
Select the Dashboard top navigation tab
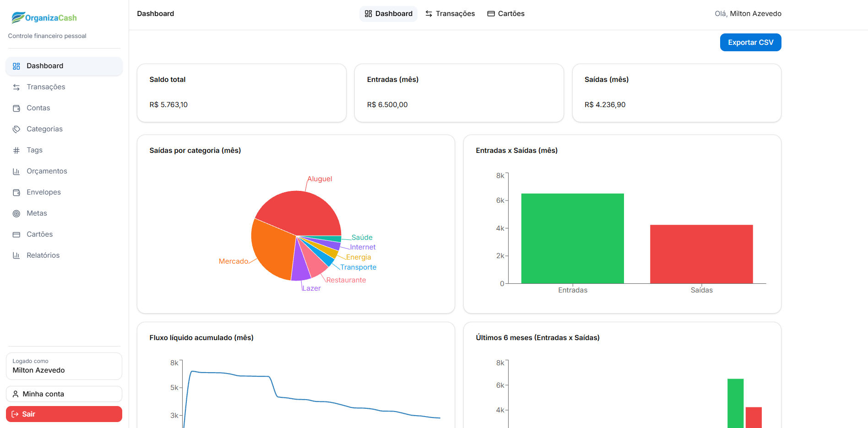pyautogui.click(x=389, y=14)
